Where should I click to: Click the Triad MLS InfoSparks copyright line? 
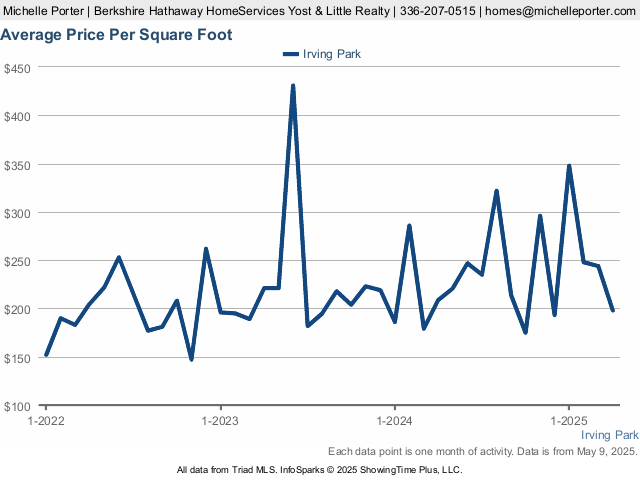320,470
